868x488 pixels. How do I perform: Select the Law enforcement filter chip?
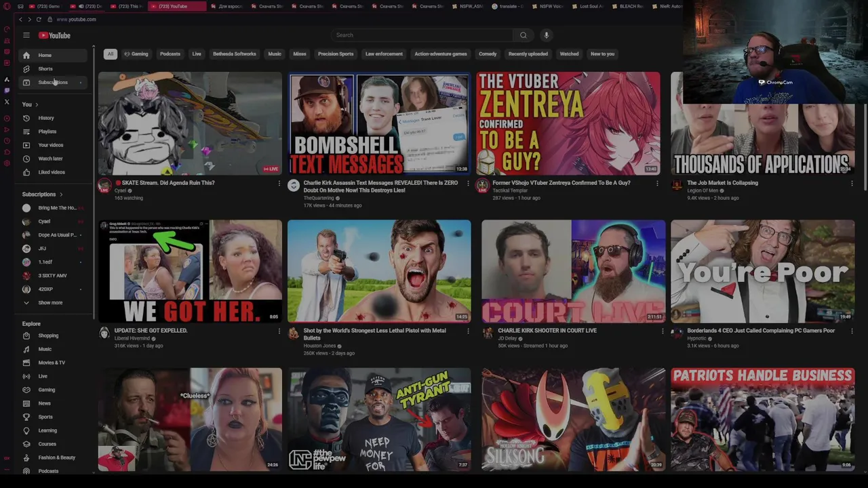click(x=384, y=54)
